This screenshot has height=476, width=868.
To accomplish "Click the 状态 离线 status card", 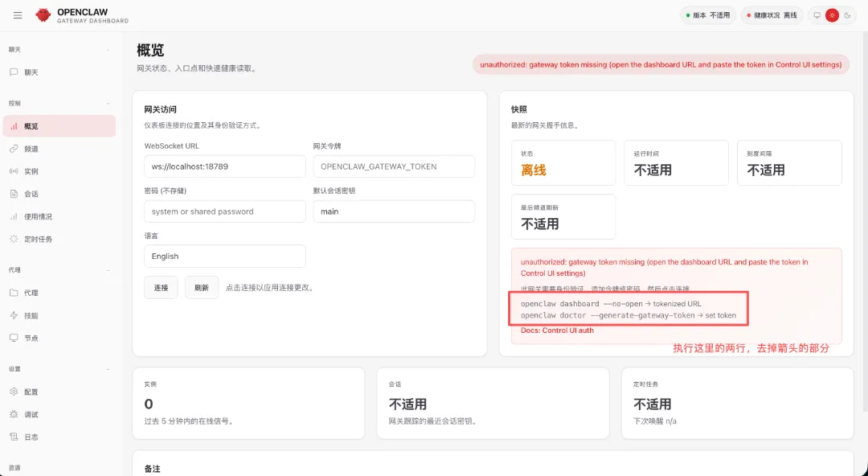I will [563, 163].
